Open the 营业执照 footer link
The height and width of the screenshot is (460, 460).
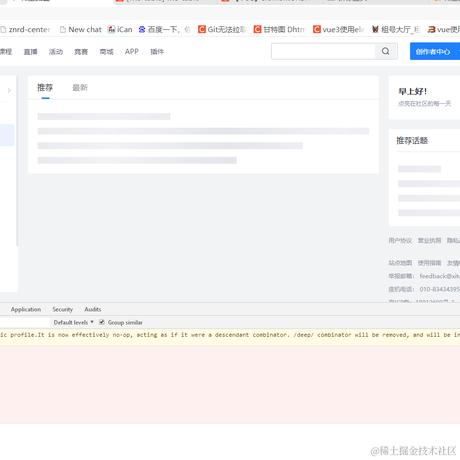(429, 240)
